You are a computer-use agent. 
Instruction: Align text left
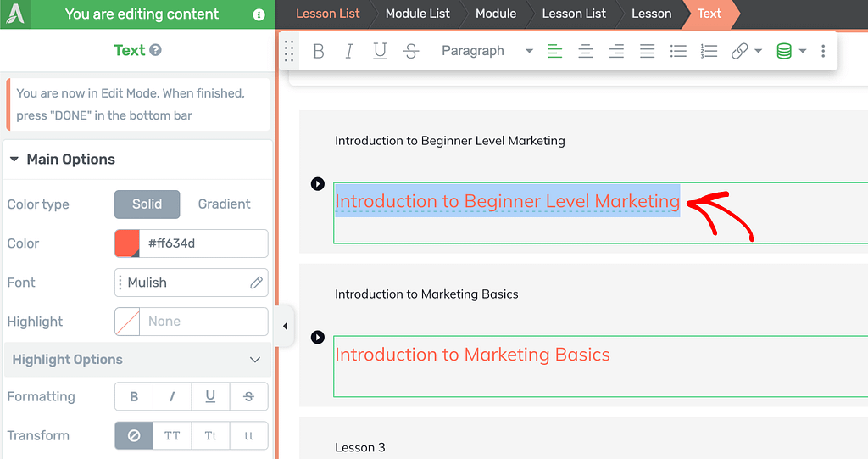point(554,51)
